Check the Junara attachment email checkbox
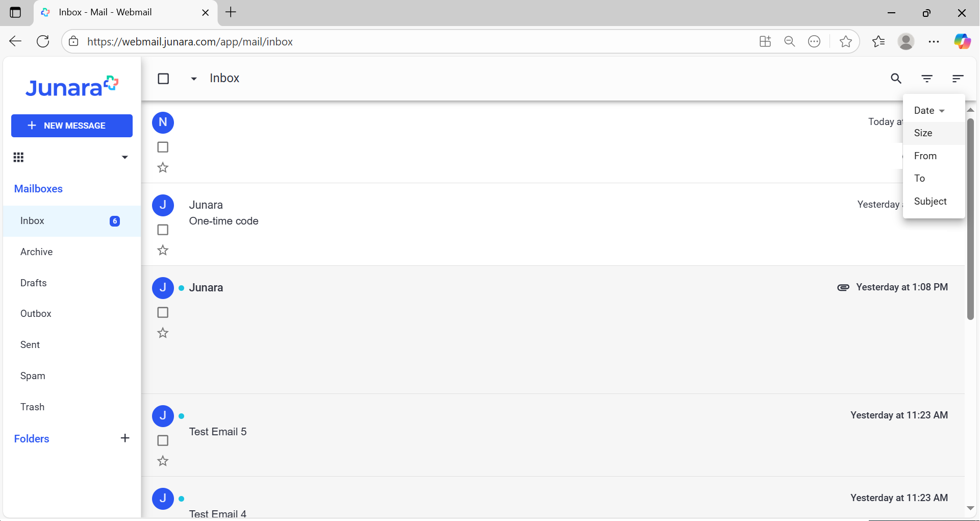Image resolution: width=980 pixels, height=521 pixels. 163,312
